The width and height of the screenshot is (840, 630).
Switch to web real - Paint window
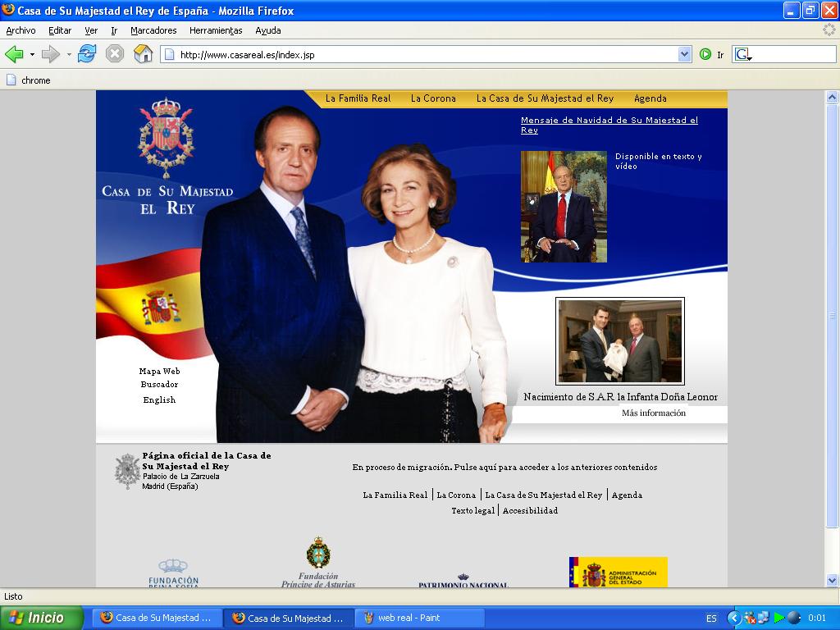coord(419,619)
